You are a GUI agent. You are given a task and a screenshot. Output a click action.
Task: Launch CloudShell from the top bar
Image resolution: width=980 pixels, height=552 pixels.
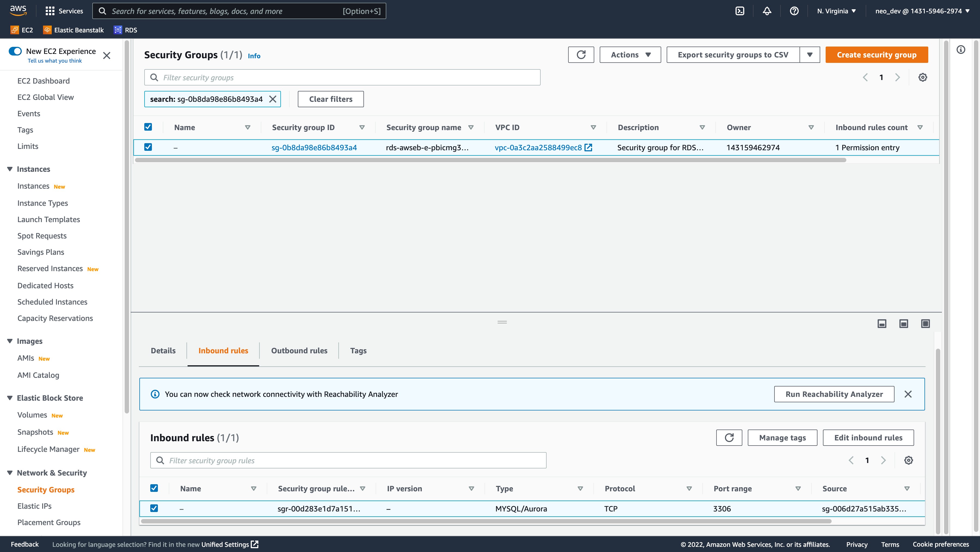740,11
